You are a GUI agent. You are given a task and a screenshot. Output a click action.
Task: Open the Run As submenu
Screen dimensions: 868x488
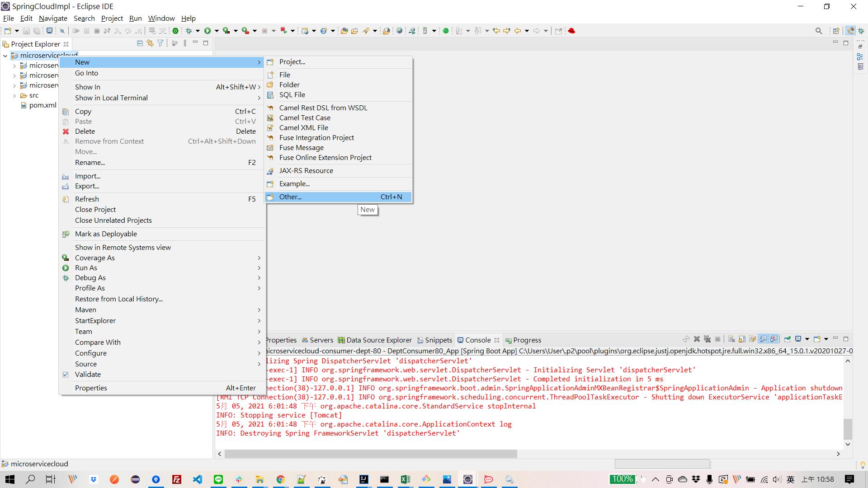tap(163, 268)
